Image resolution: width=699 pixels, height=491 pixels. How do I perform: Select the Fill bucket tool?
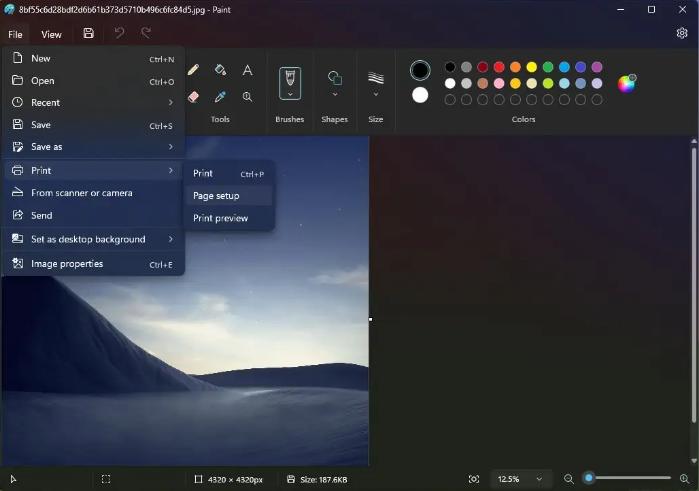click(220, 70)
